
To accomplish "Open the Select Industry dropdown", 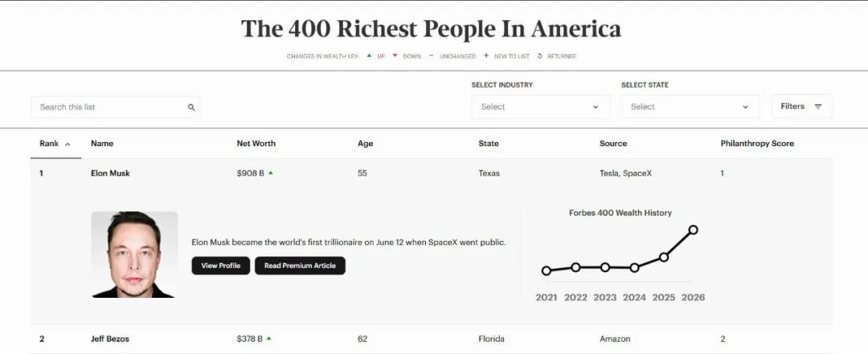I will click(540, 107).
